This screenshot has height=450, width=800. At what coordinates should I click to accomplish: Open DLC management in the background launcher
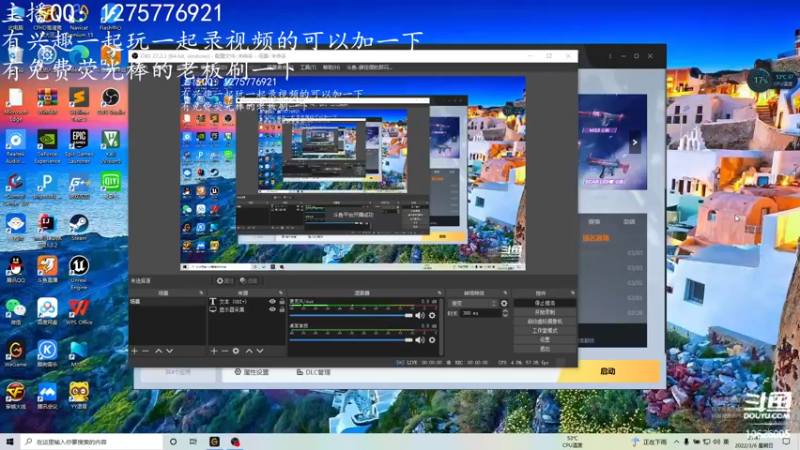[313, 372]
